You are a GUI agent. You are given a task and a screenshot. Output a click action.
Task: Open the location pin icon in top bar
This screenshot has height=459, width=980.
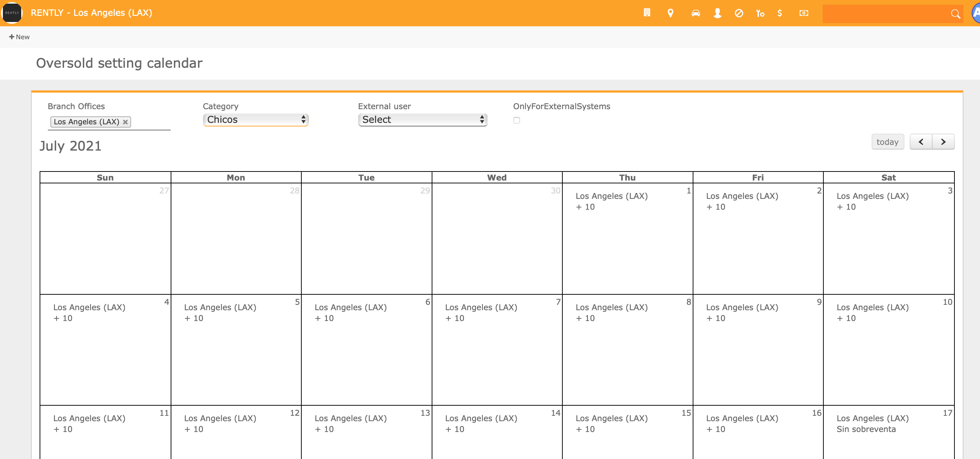tap(670, 13)
